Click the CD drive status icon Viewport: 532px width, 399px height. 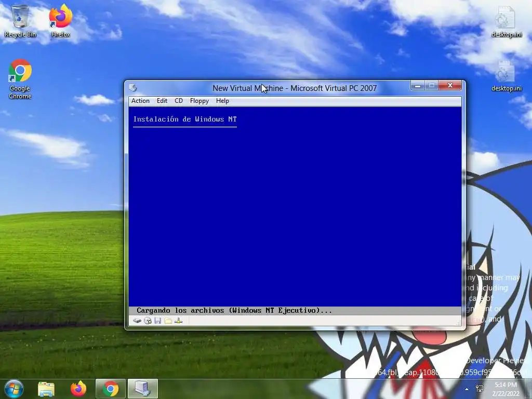148,321
